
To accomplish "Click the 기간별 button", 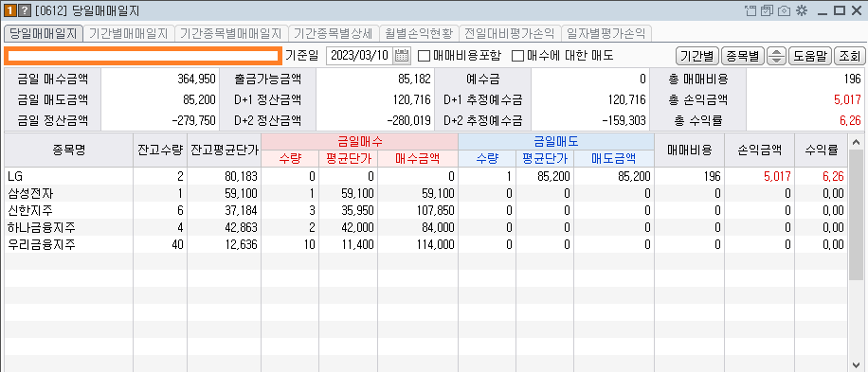I will tap(696, 56).
